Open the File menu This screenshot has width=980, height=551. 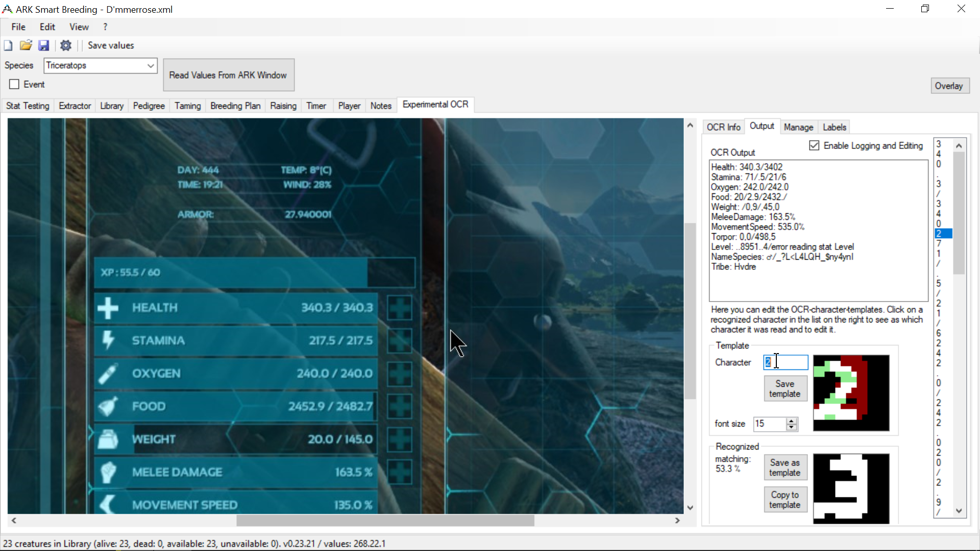coord(18,27)
